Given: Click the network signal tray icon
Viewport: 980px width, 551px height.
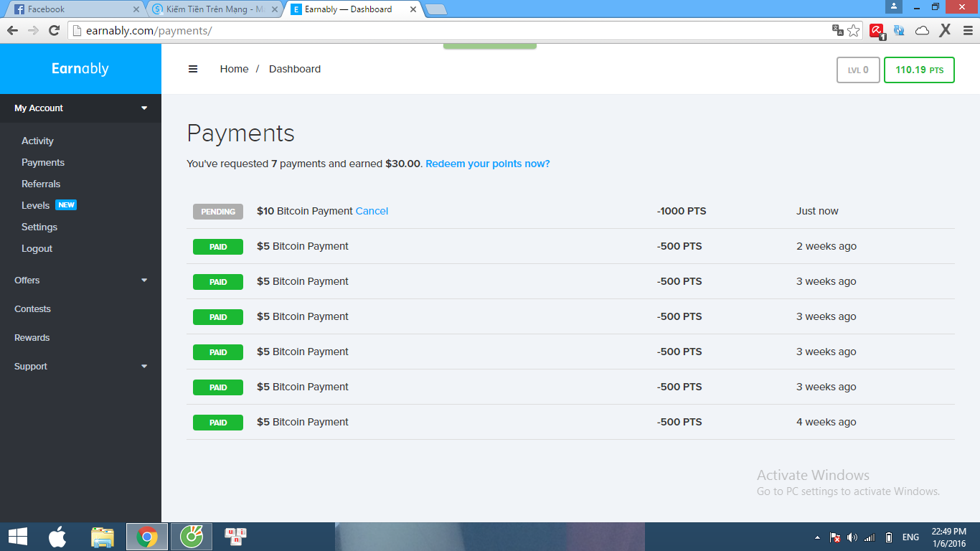Looking at the screenshot, I should tap(870, 537).
